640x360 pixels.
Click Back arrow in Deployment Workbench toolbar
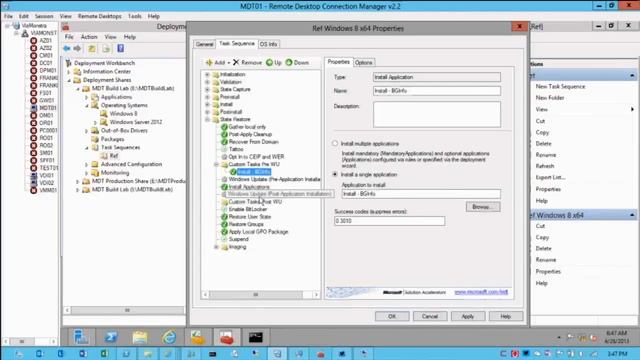coord(67,49)
